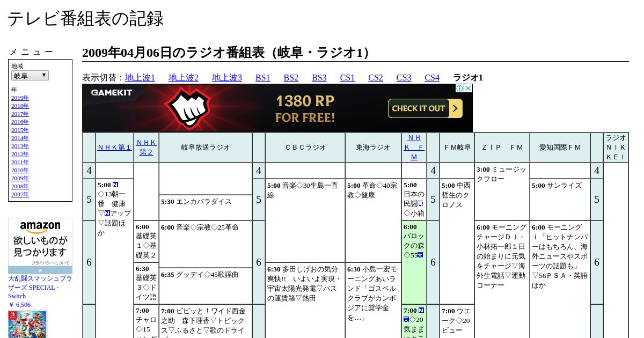
Task: Switch to the 地上波1 listing
Action: [x=140, y=78]
